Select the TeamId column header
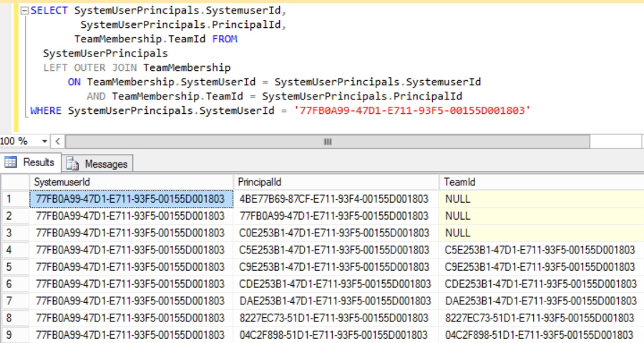Image resolution: width=644 pixels, height=343 pixels. [542, 182]
